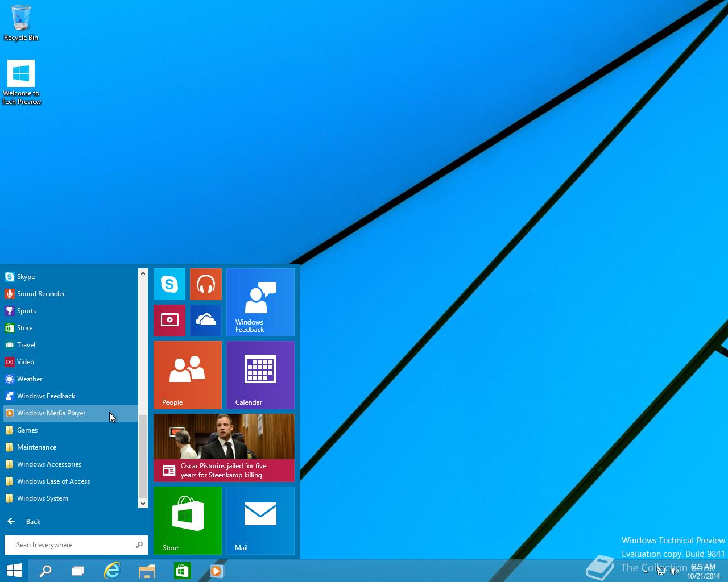Open the OneDrive cloud tile
Screen dimensions: 728x582
click(x=205, y=320)
